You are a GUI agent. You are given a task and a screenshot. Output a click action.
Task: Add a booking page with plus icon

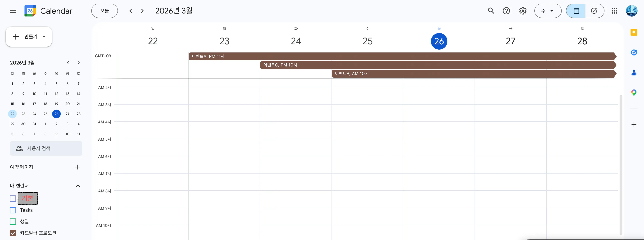(77, 167)
